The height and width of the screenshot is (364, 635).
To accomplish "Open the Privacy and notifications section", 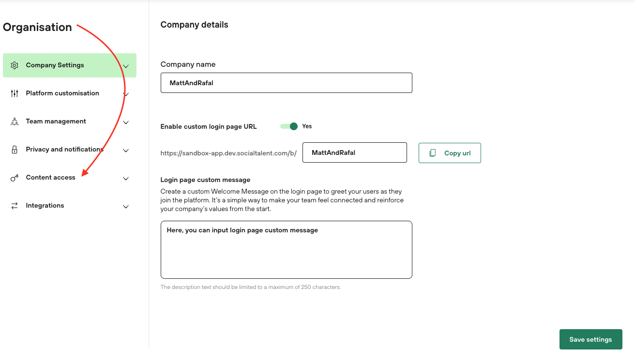I will coord(64,150).
